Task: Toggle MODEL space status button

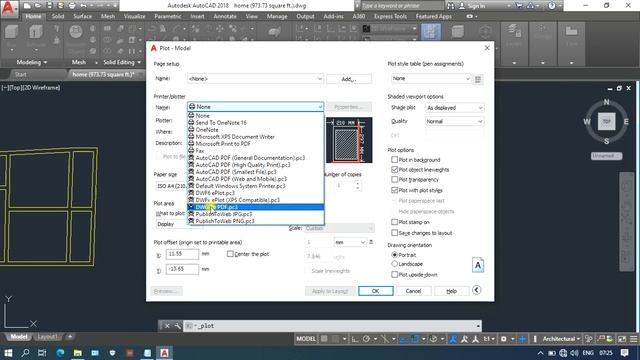Action: tap(306, 339)
